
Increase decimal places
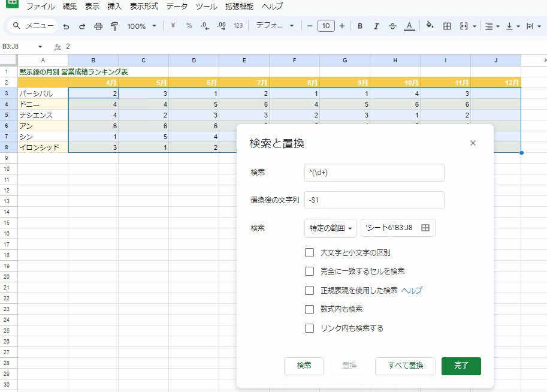[221, 26]
